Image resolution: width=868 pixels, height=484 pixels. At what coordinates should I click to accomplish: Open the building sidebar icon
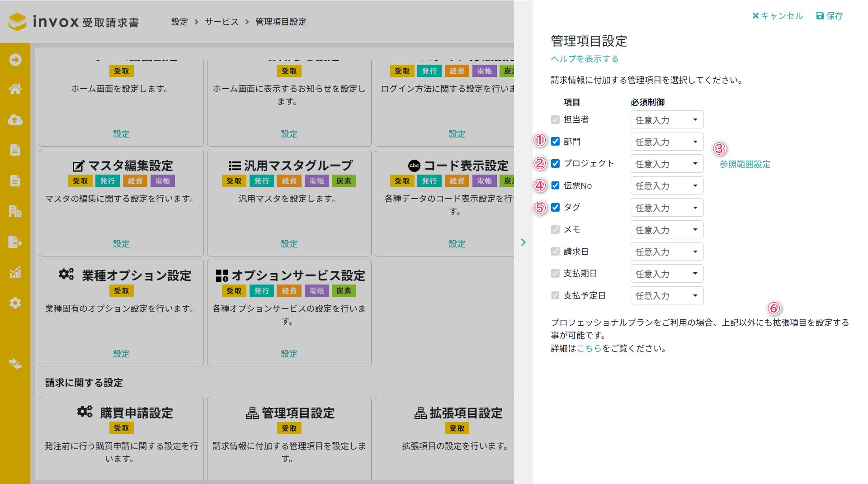tap(15, 211)
